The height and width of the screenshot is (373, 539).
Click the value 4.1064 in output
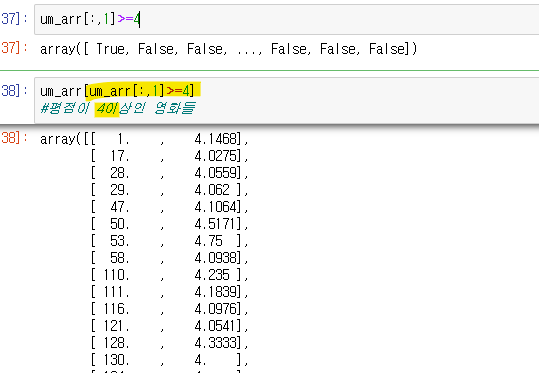point(215,207)
